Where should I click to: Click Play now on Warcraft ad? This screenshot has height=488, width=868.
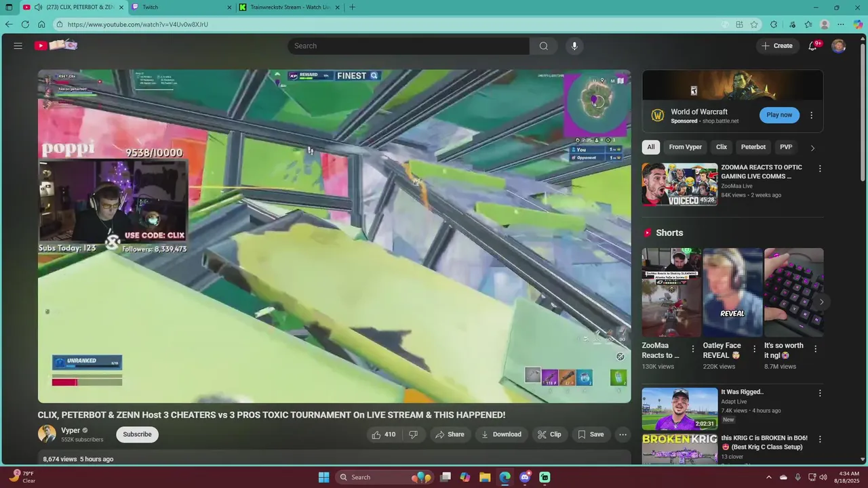(x=779, y=115)
